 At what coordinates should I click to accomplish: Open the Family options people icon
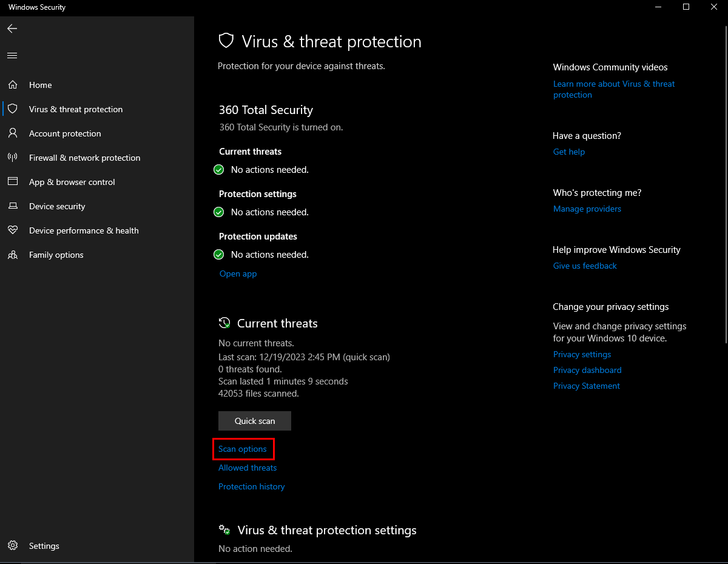coord(13,255)
